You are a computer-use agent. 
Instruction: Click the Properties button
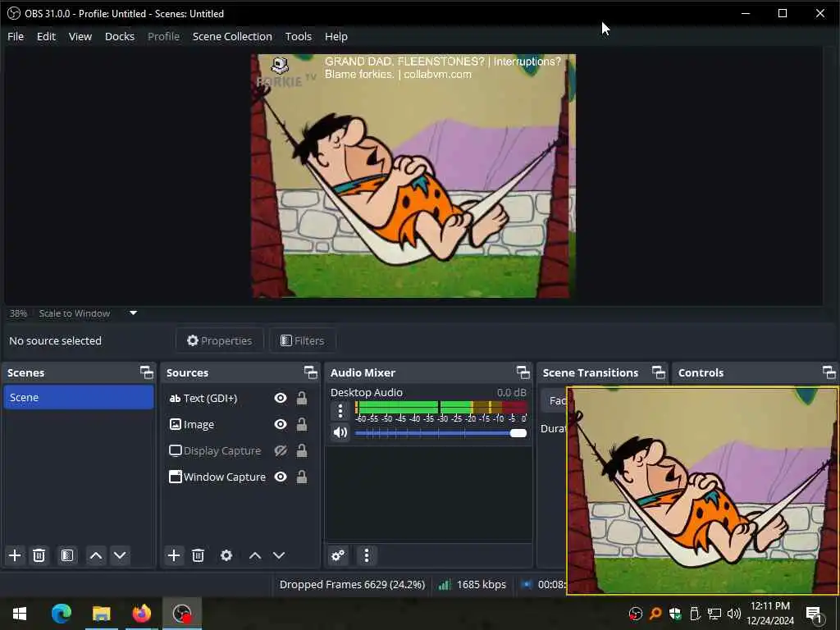220,340
